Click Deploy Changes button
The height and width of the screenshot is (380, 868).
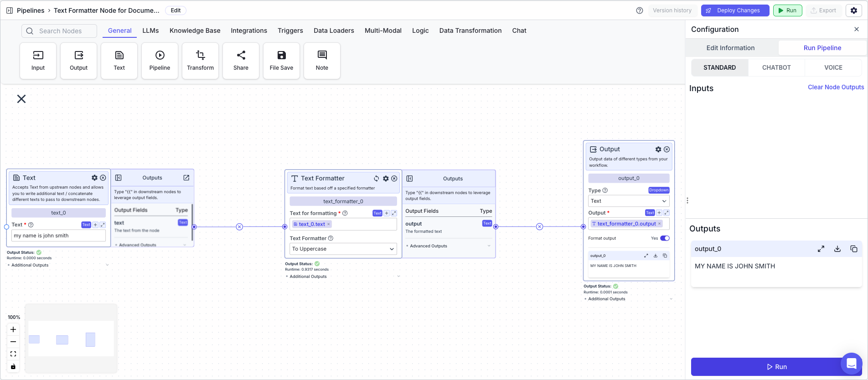coord(735,10)
